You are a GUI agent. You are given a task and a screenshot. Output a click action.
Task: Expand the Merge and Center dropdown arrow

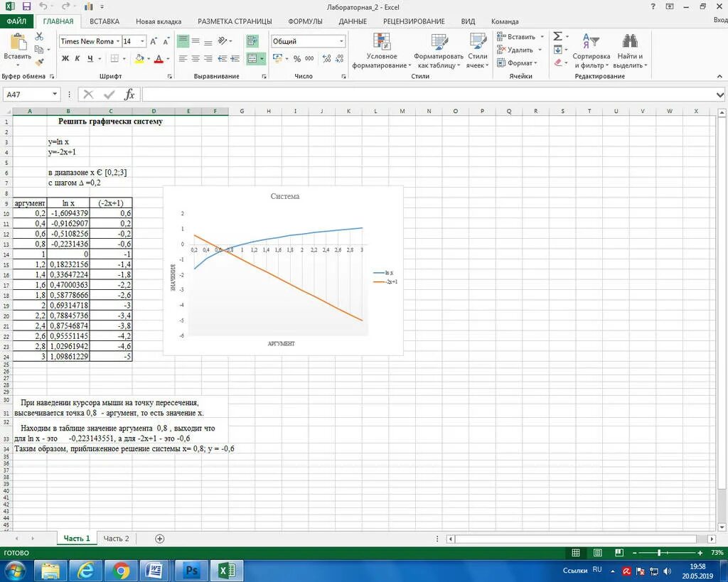[x=262, y=58]
